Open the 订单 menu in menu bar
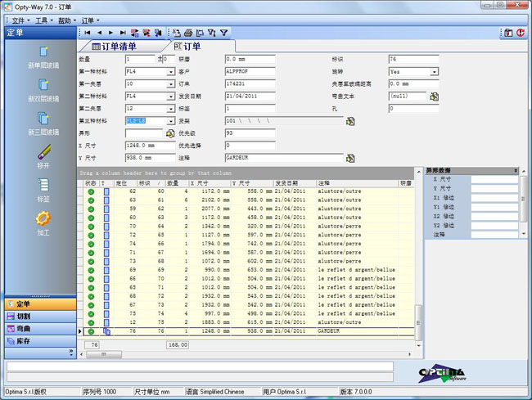Image resolution: width=532 pixels, height=400 pixels. click(x=90, y=20)
